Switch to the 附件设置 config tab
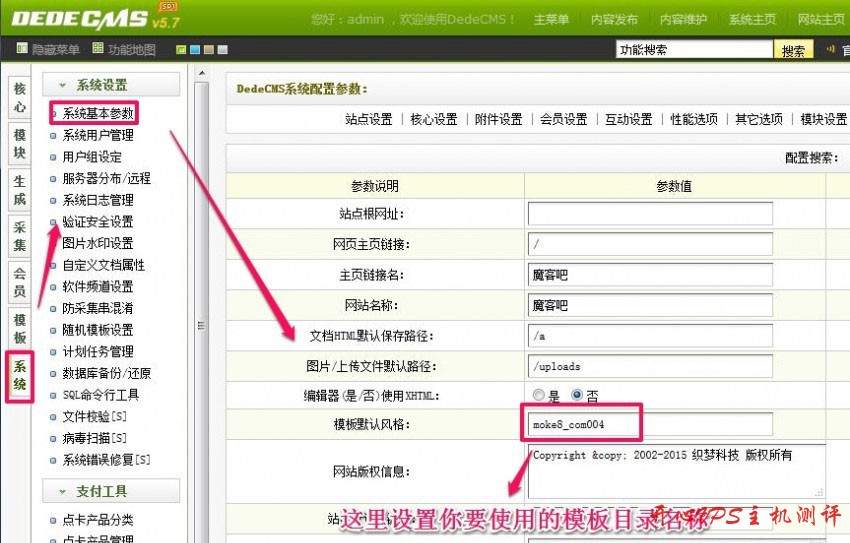850x543 pixels. click(x=499, y=119)
